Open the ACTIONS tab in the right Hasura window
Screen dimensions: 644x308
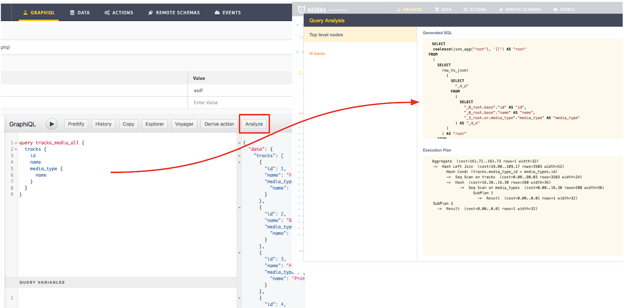tap(475, 9)
